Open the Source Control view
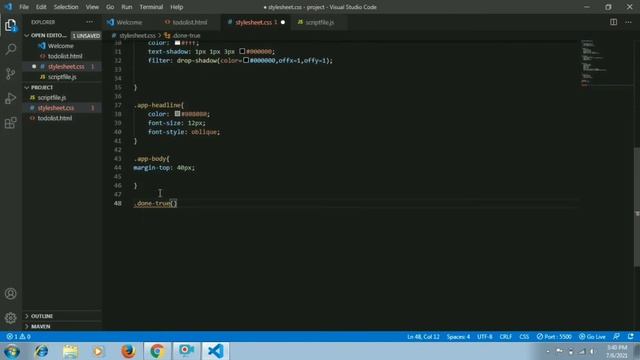Image resolution: width=640 pixels, height=360 pixels. point(11,73)
